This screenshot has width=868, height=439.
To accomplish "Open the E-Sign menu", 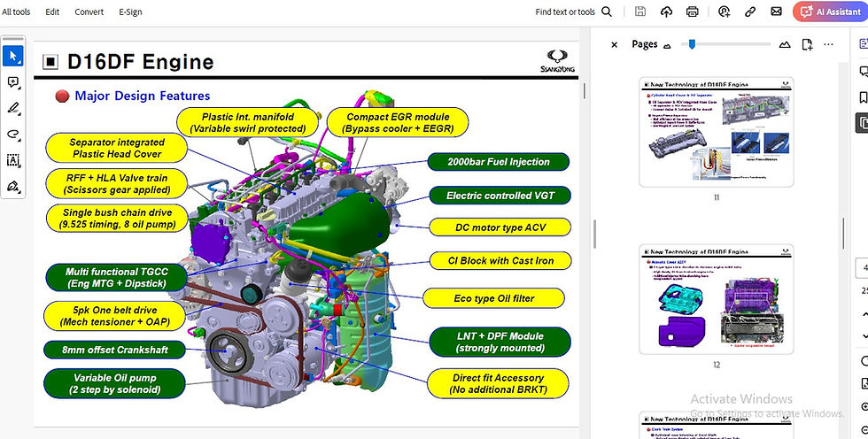I will point(130,12).
